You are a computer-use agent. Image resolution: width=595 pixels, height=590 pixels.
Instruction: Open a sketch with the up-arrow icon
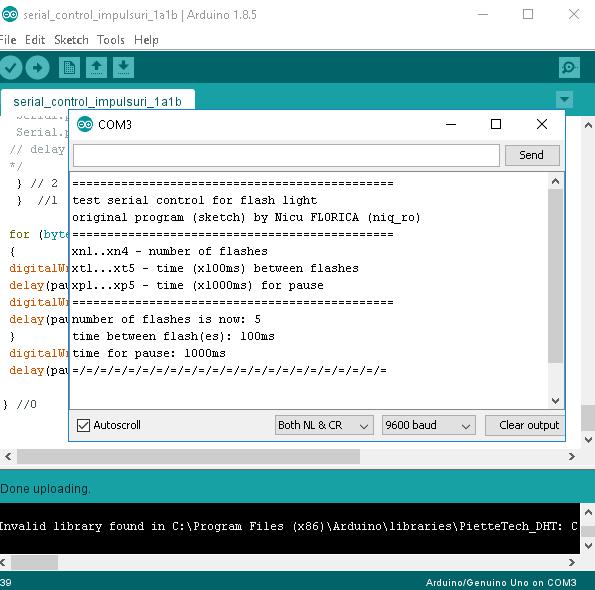96,68
